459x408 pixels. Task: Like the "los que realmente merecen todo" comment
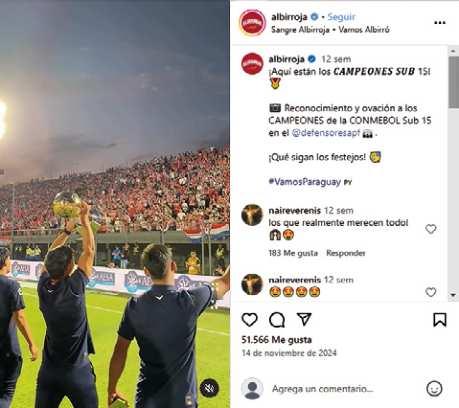click(431, 229)
